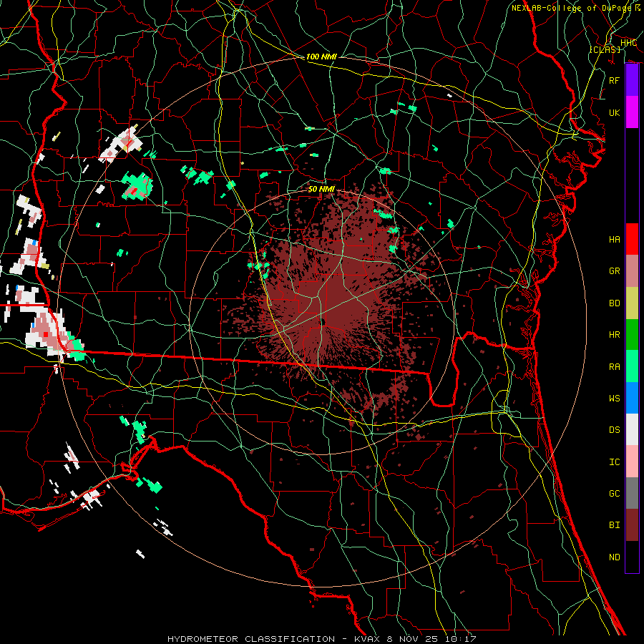Click the HHC product code label

[x=628, y=43]
